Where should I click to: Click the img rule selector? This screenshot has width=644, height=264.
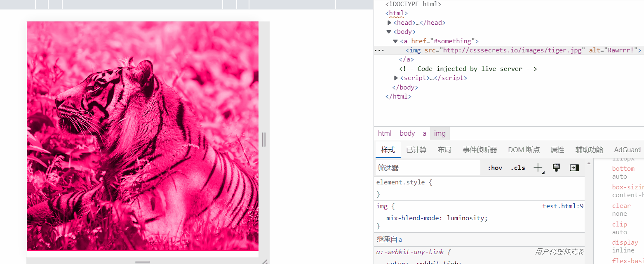pos(381,206)
